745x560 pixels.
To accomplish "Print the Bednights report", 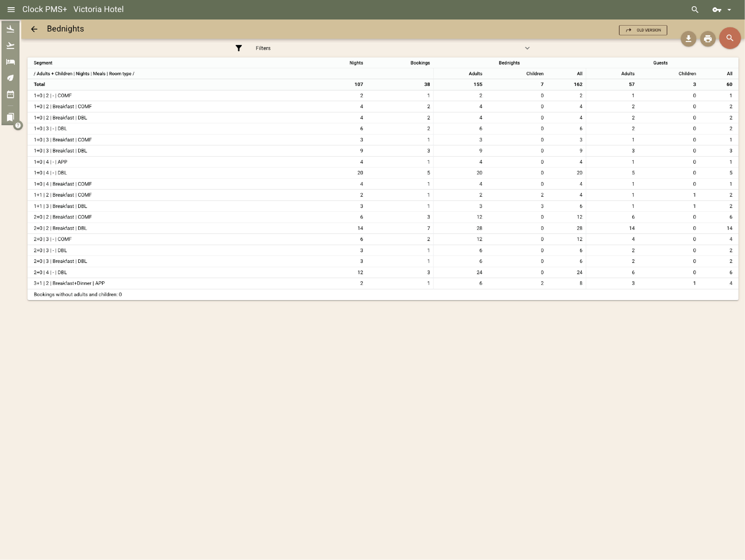I will pos(708,39).
